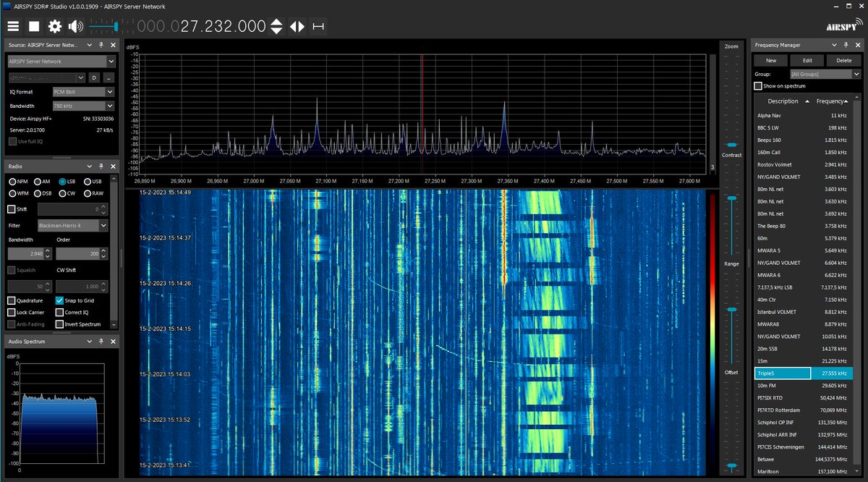Close the Frequency Manager panel

pos(857,45)
